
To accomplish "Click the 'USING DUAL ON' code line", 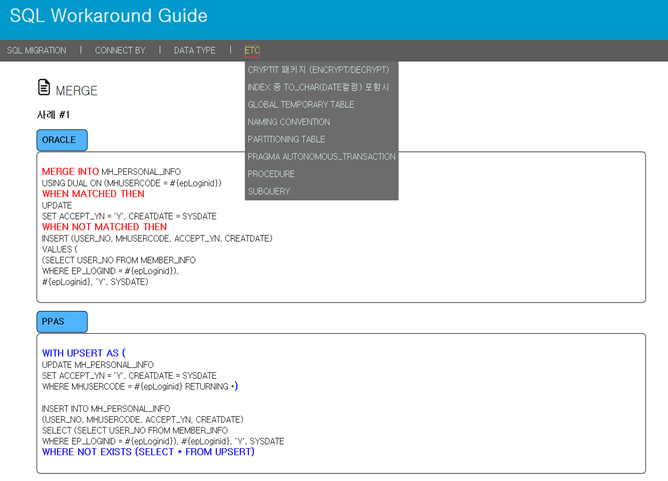I will pos(132,183).
